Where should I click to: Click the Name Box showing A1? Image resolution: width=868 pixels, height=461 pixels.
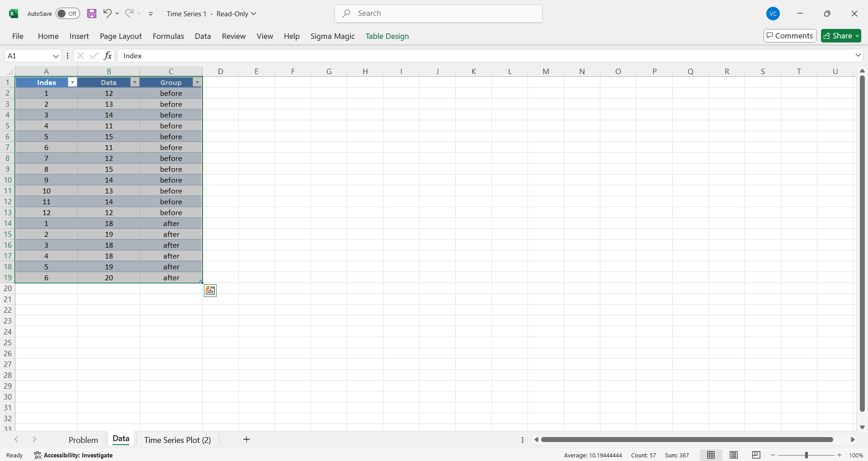click(x=29, y=56)
